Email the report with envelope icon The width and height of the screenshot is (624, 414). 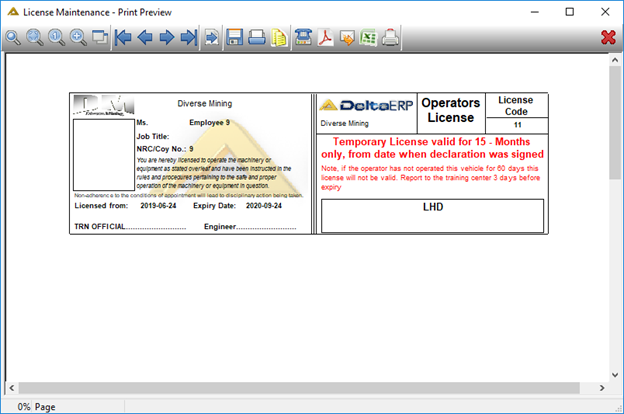(x=347, y=38)
